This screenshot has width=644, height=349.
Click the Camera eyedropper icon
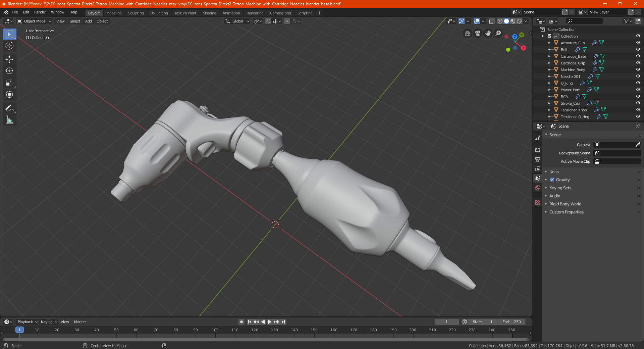[x=638, y=145]
